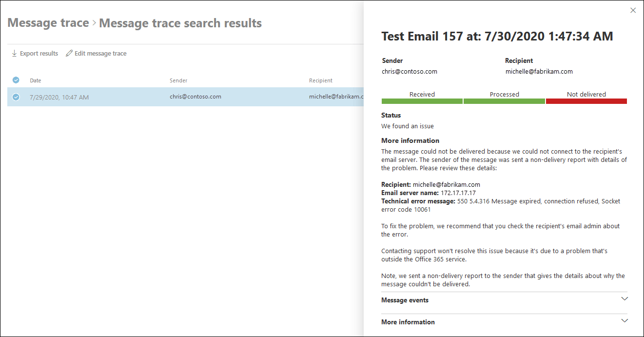Click the Received green status segment
The image size is (644, 337).
point(422,101)
